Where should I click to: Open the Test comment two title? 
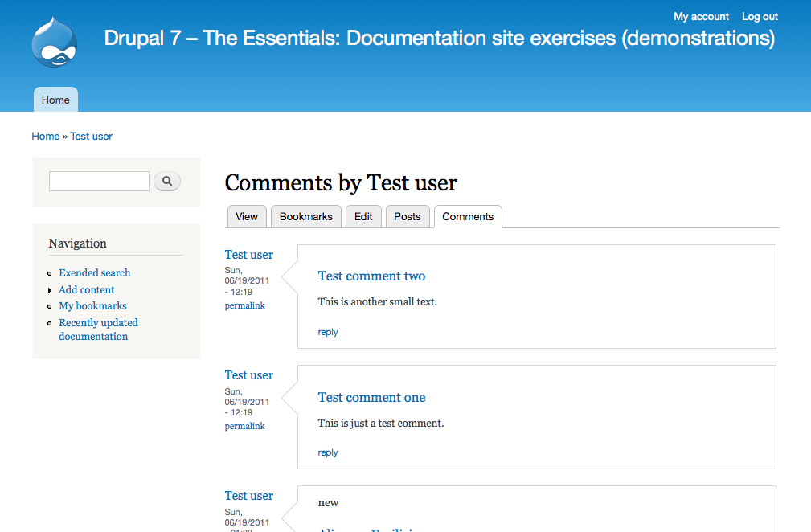pos(371,276)
